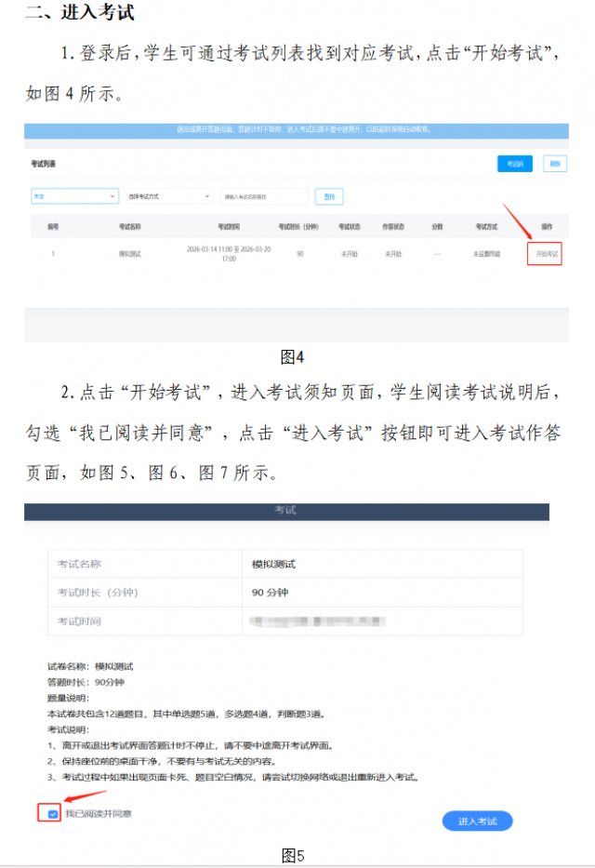
Task: Select the 考试状态 column header
Action: click(350, 226)
